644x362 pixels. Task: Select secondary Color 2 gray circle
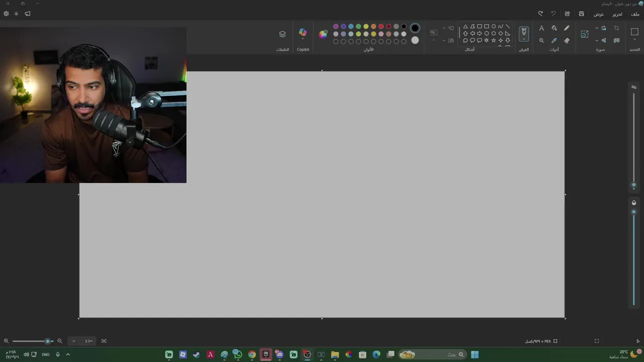click(415, 40)
